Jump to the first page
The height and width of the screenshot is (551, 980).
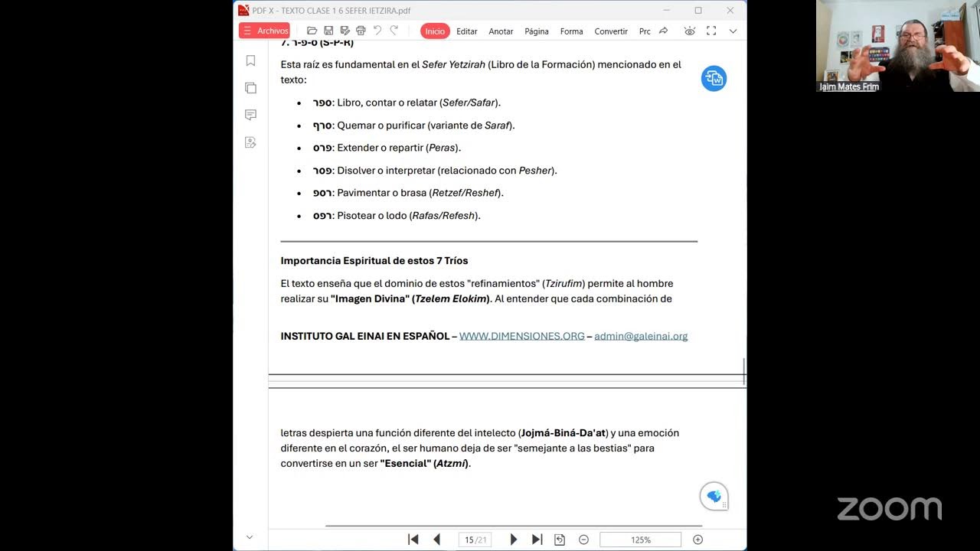[x=413, y=540]
